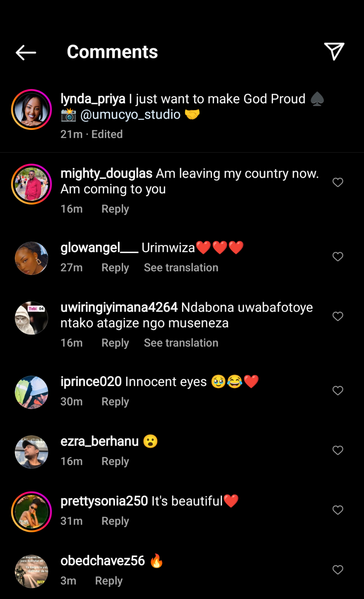Image resolution: width=364 pixels, height=599 pixels.
Task: Open the share paper plane icon
Action: [x=334, y=52]
